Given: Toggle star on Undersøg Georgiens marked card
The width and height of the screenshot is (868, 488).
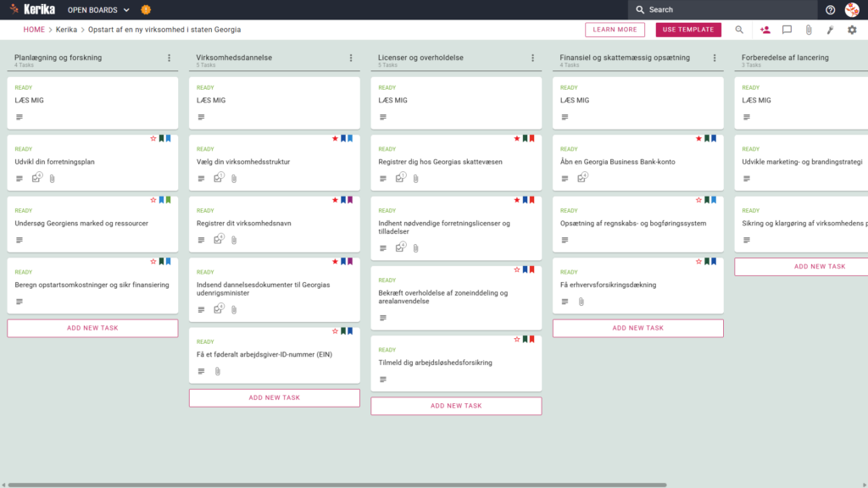Looking at the screenshot, I should coord(153,200).
